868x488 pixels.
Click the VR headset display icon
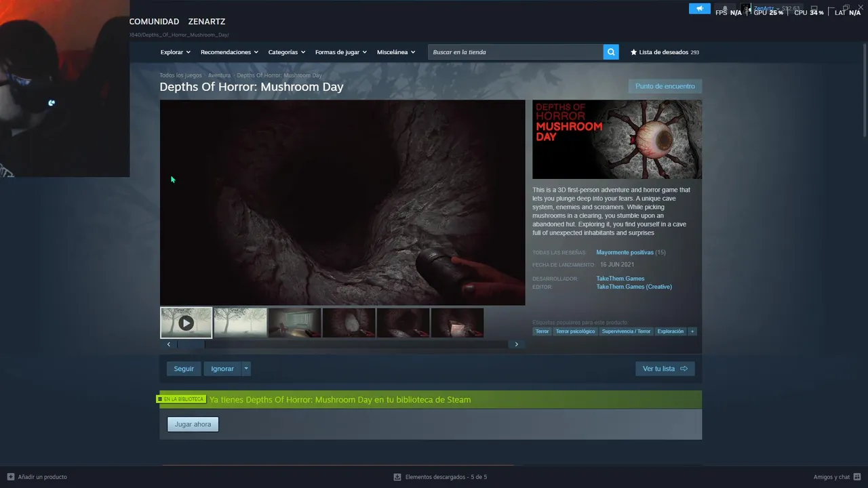coord(814,9)
